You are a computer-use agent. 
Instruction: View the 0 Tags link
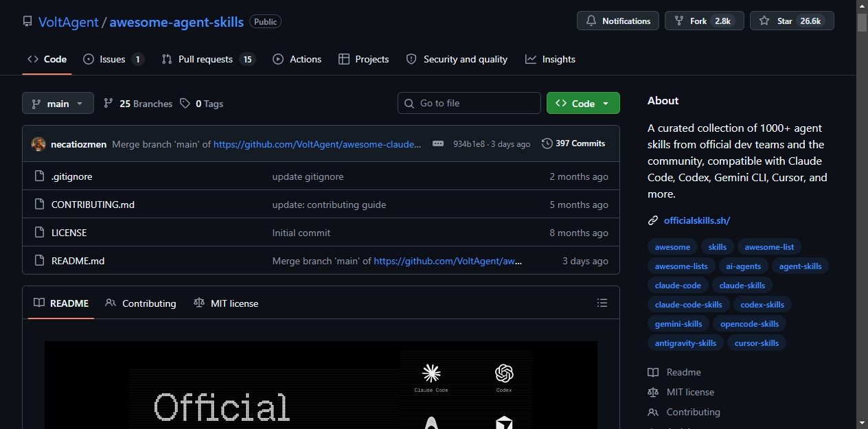[x=202, y=104]
